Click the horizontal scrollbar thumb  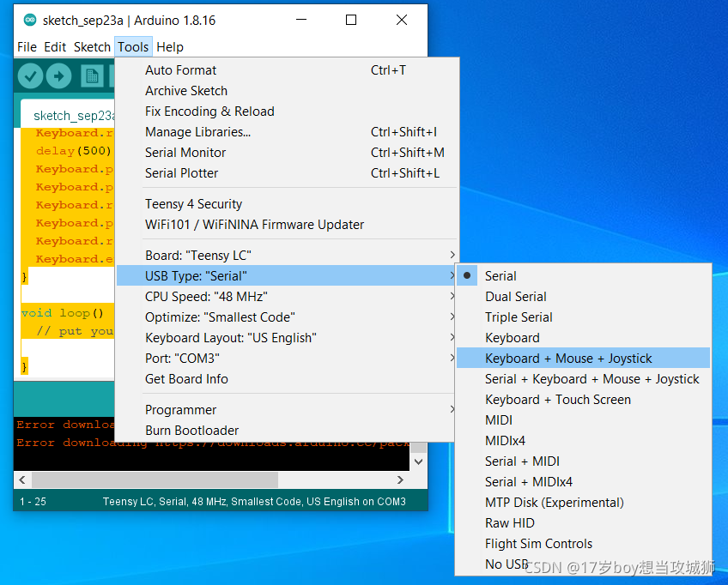click(x=155, y=479)
